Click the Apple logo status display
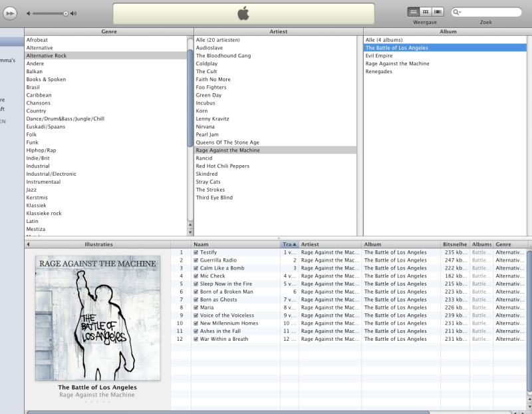The image size is (532, 414). coord(243,14)
